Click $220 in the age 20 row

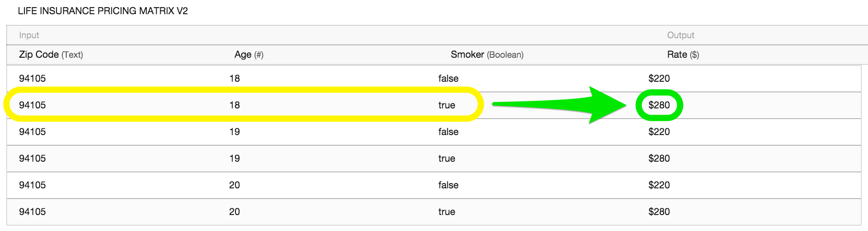tap(659, 185)
